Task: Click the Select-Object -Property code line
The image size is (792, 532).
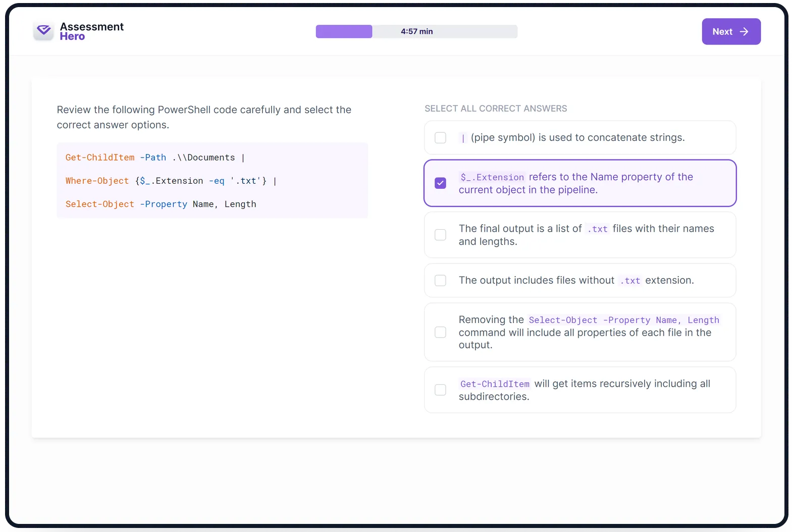Action: [x=161, y=204]
